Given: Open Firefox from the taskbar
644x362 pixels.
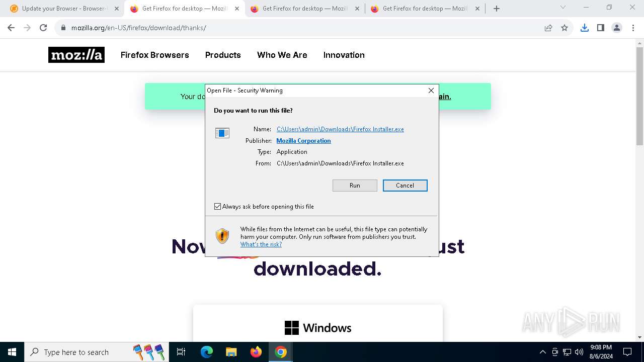Looking at the screenshot, I should [256, 352].
